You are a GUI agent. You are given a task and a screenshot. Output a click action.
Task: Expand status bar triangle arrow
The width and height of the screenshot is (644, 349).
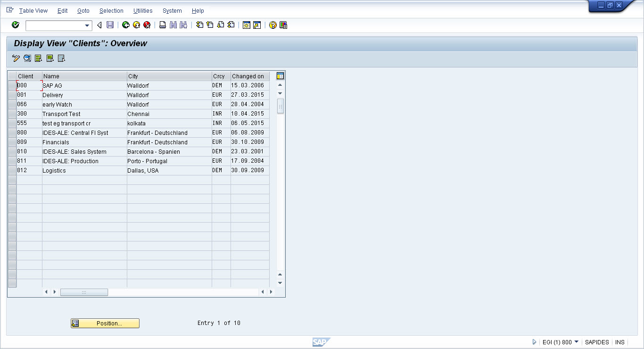click(x=534, y=342)
